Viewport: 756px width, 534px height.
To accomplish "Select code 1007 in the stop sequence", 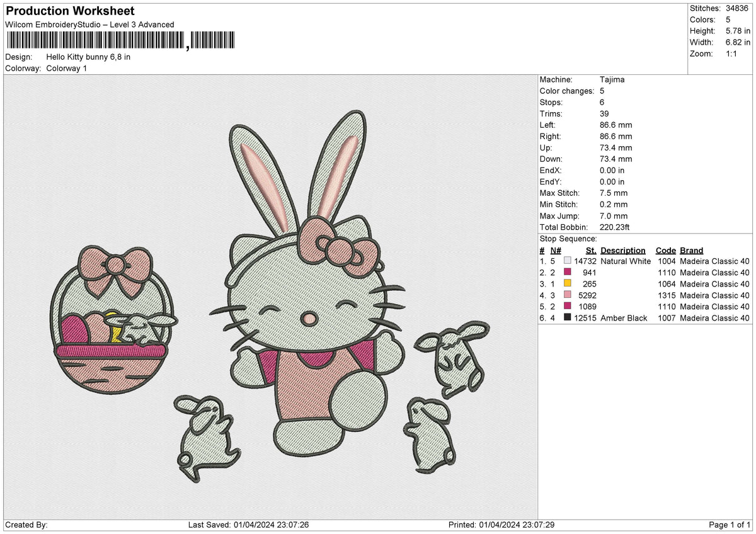I will pyautogui.click(x=665, y=317).
